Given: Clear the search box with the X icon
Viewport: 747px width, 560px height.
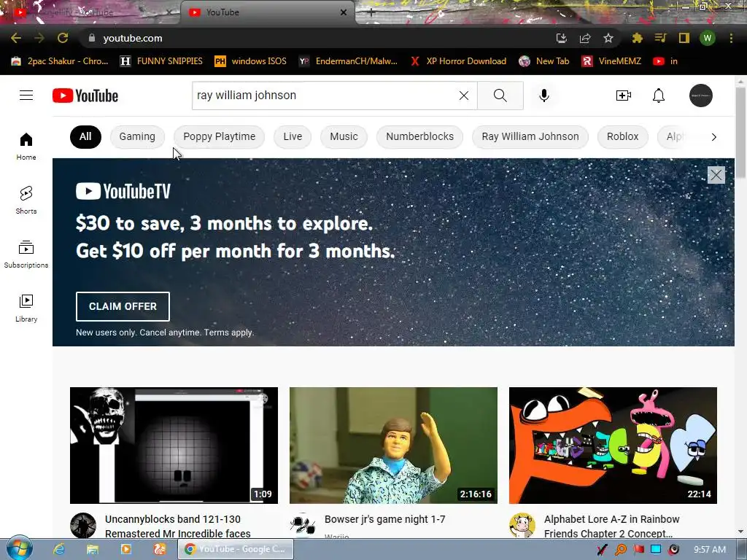Looking at the screenshot, I should click(463, 96).
